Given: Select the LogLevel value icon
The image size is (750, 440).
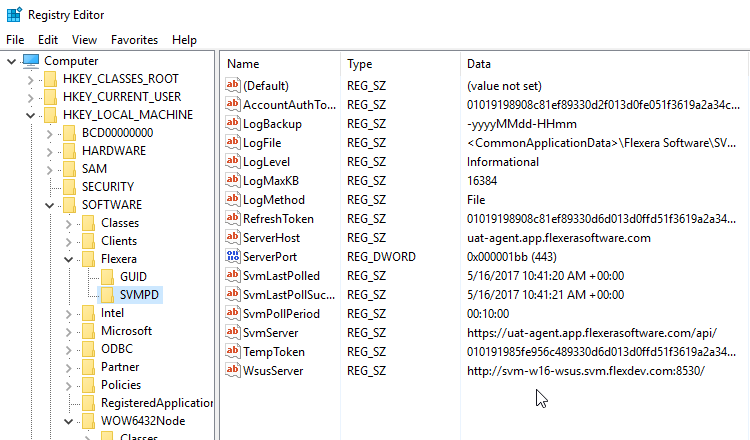Looking at the screenshot, I should pyautogui.click(x=232, y=162).
